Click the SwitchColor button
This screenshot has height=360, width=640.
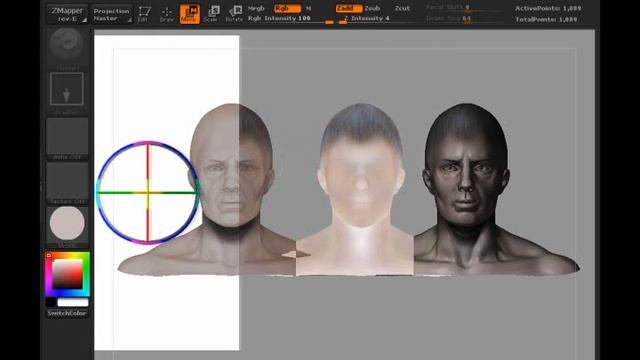tap(67, 313)
